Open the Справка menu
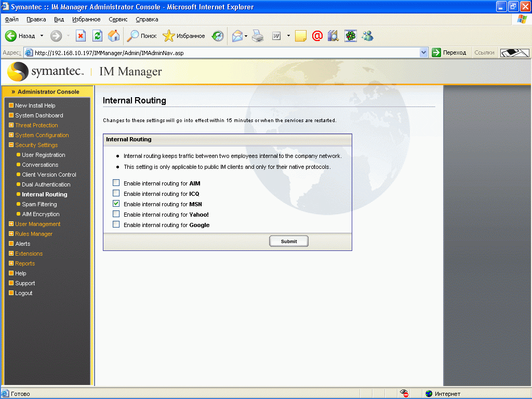The height and width of the screenshot is (399, 532). (147, 19)
